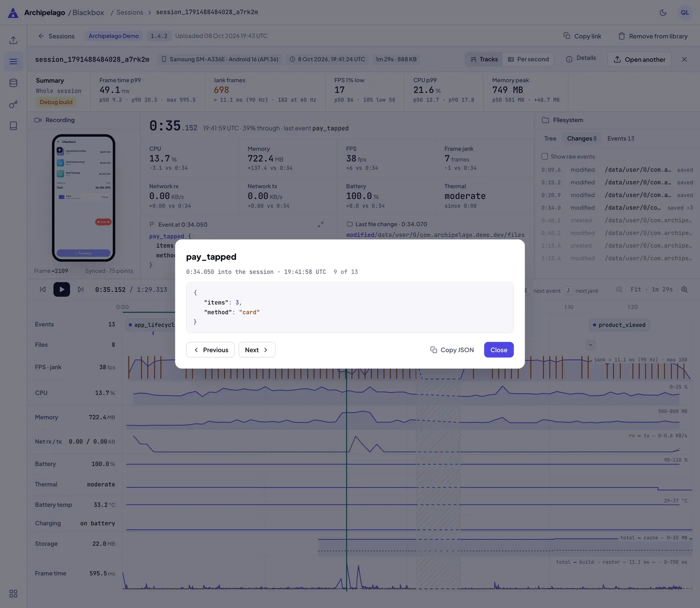Click the tilde marker on Files track

tap(590, 345)
